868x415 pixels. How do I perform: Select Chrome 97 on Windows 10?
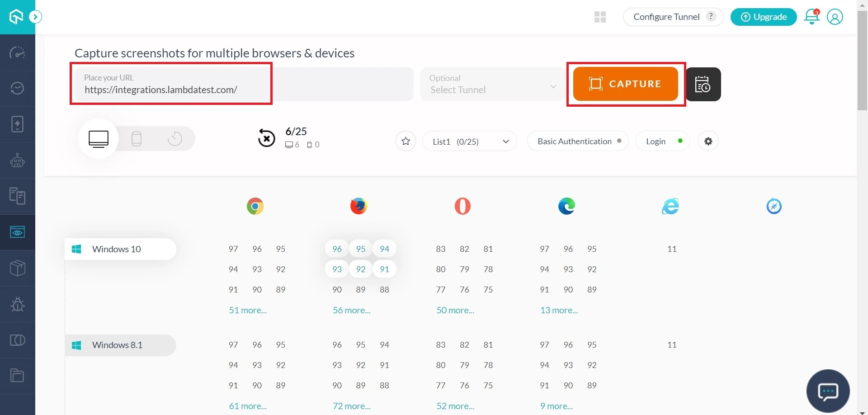coord(233,249)
